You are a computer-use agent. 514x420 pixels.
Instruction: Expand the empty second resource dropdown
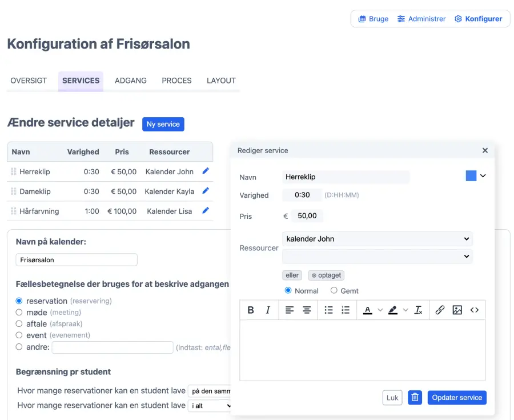pyautogui.click(x=377, y=257)
